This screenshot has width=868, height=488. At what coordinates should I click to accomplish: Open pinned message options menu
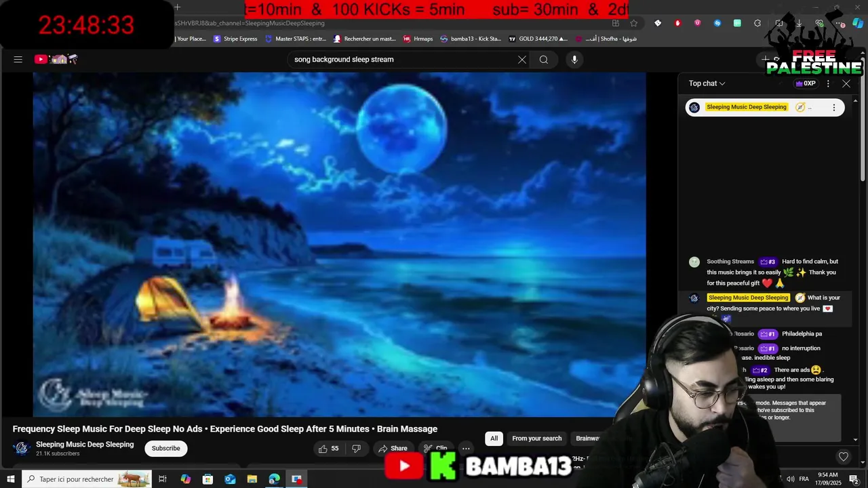(834, 107)
